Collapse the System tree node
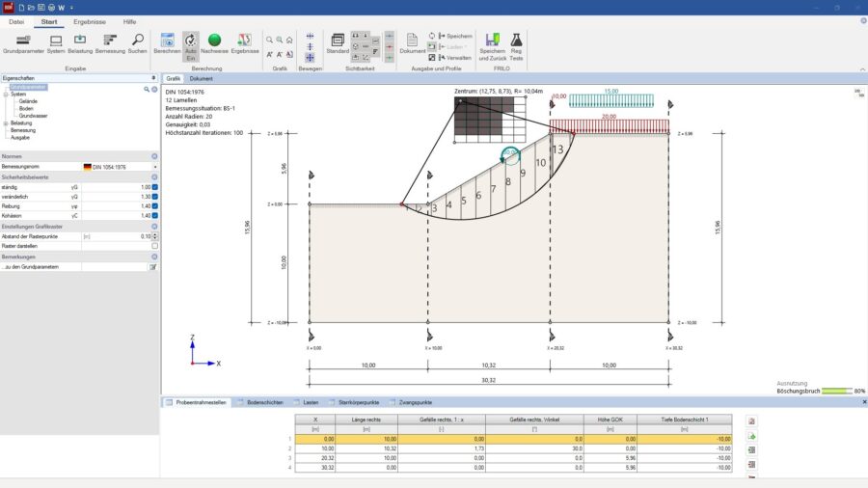The image size is (868, 488). [x=6, y=95]
